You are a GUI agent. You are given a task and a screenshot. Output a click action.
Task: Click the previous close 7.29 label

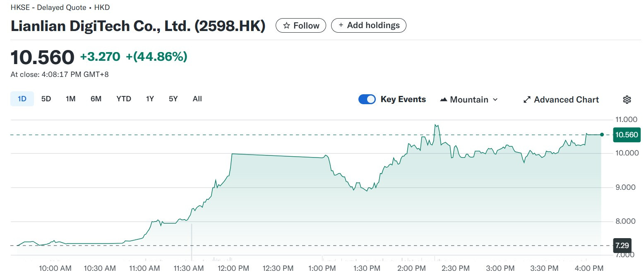622,246
